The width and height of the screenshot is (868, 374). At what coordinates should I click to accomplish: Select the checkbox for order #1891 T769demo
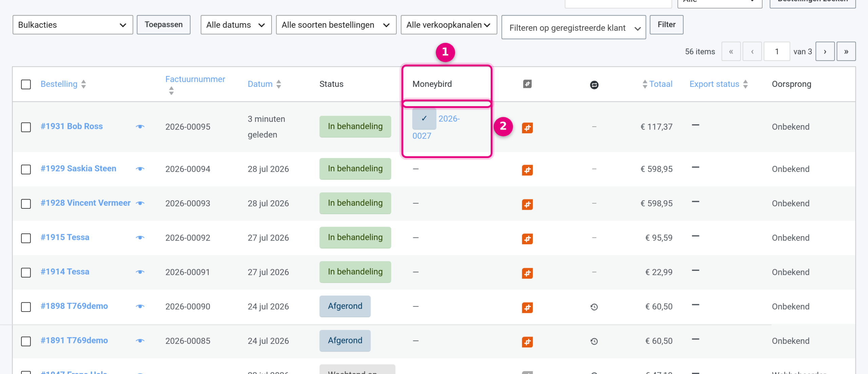26,341
